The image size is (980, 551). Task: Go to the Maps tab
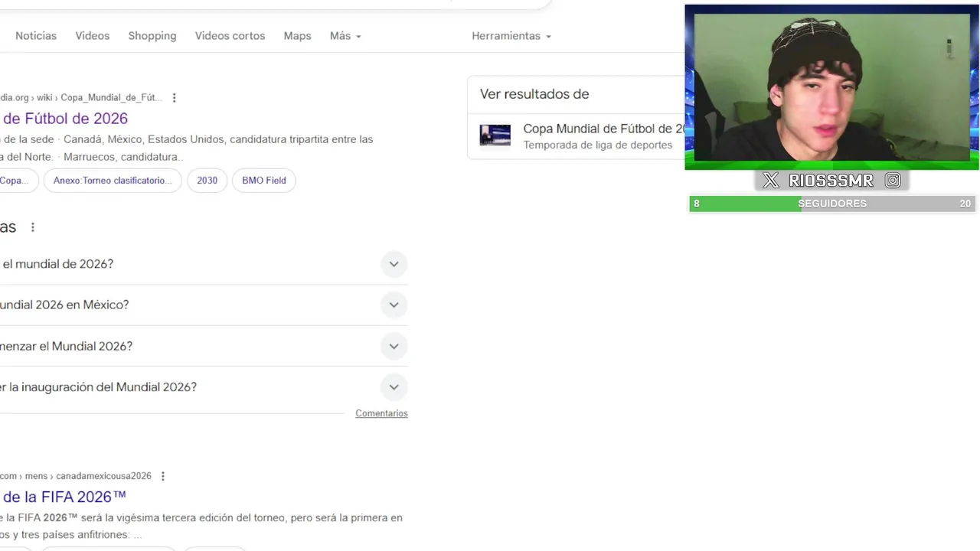pos(297,36)
